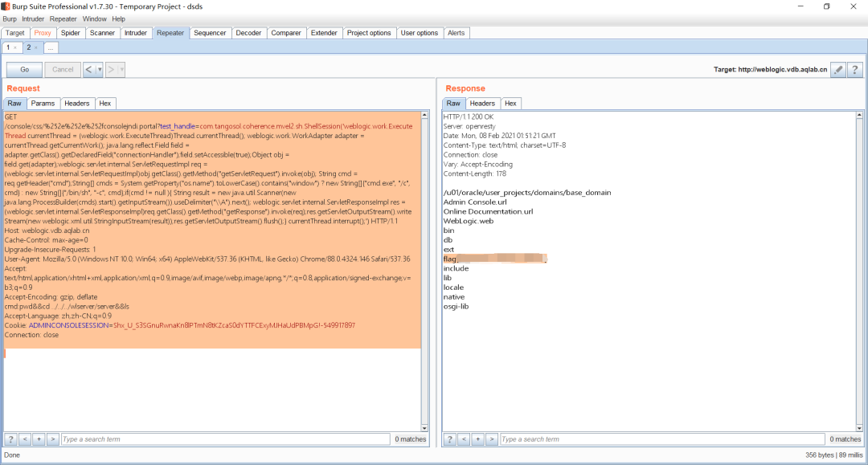
Task: Click the request search term input field
Action: point(225,439)
